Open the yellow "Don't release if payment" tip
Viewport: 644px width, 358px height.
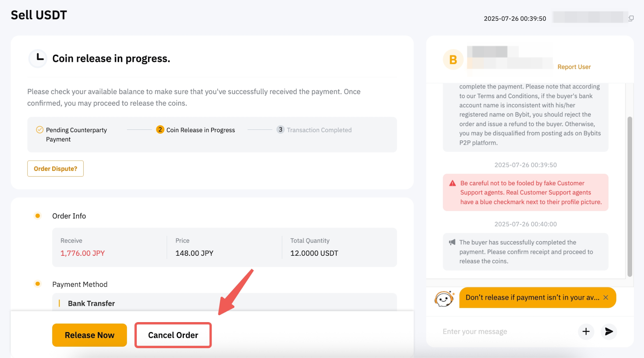tap(532, 298)
